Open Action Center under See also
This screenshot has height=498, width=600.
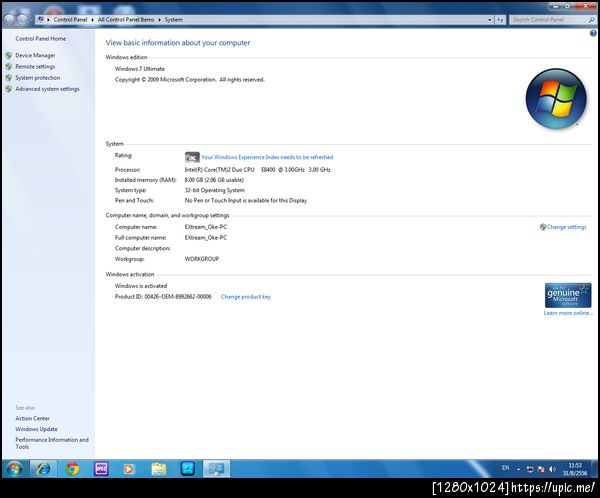(x=33, y=418)
